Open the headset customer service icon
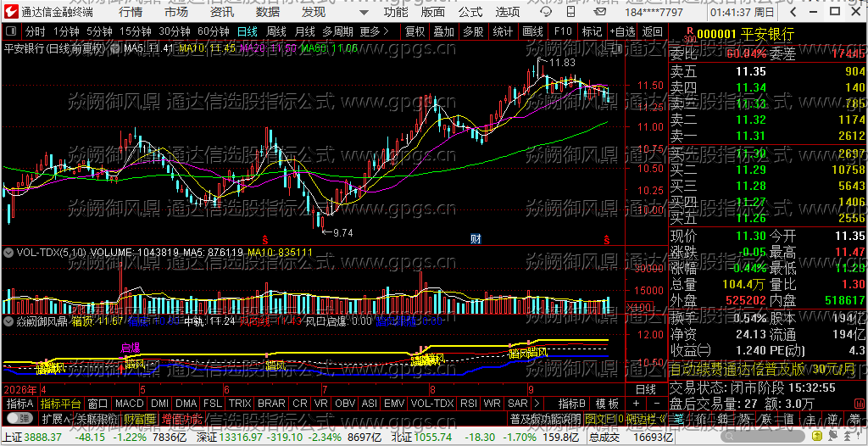This screenshot has height=446, width=868. (x=545, y=12)
